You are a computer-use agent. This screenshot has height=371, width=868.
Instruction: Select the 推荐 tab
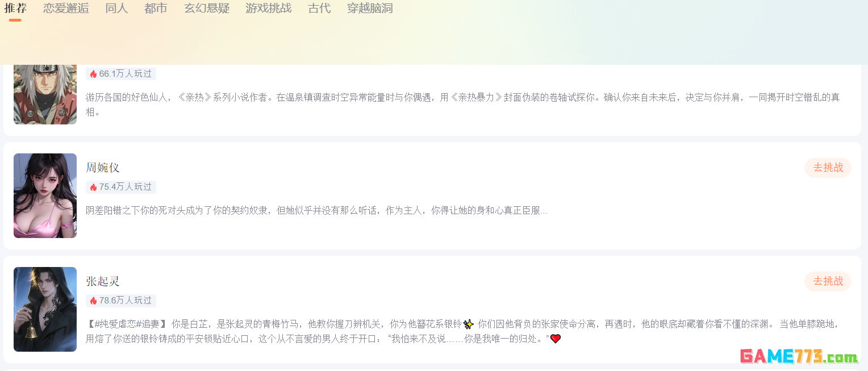pos(15,9)
